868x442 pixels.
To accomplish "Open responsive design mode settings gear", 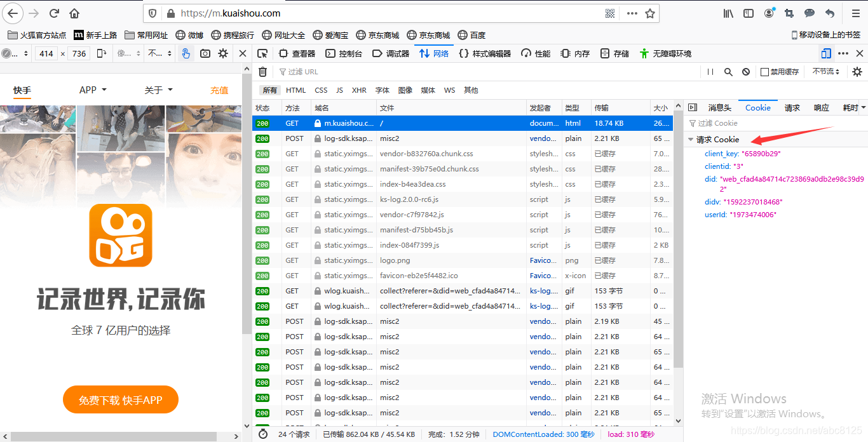I will 223,54.
